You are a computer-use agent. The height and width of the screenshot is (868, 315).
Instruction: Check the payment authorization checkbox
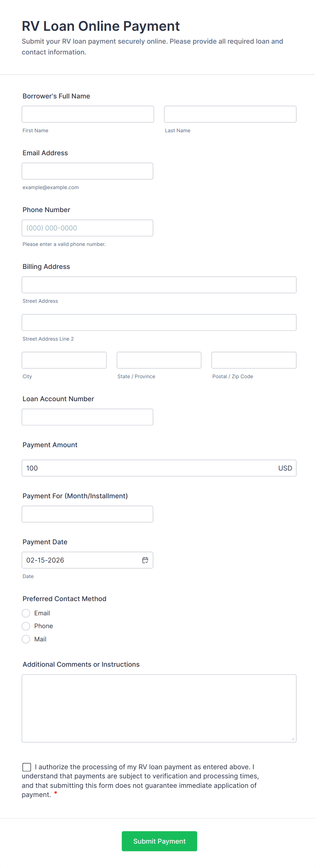point(27,767)
